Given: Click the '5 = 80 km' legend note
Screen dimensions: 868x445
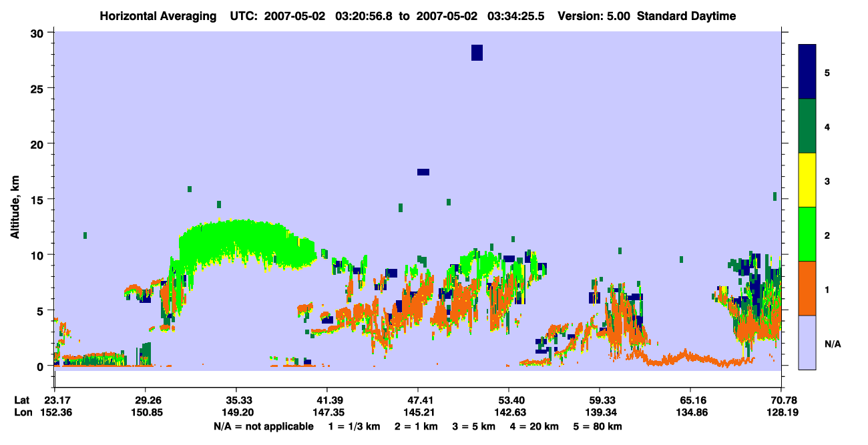Looking at the screenshot, I should coord(598,426).
